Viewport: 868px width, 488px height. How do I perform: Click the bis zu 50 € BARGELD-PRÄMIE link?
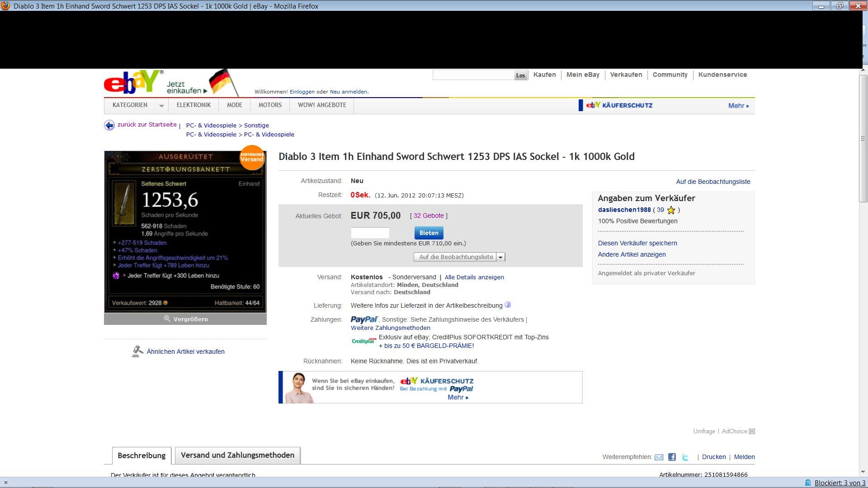[426, 346]
